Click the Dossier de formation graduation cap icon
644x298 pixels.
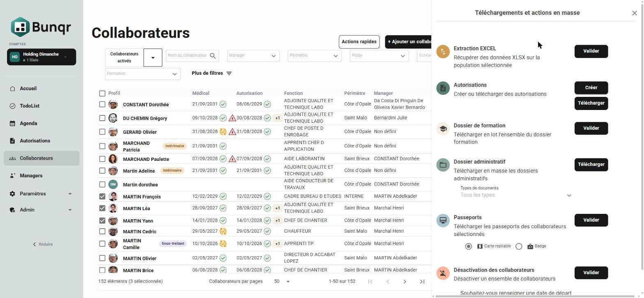pos(443,129)
